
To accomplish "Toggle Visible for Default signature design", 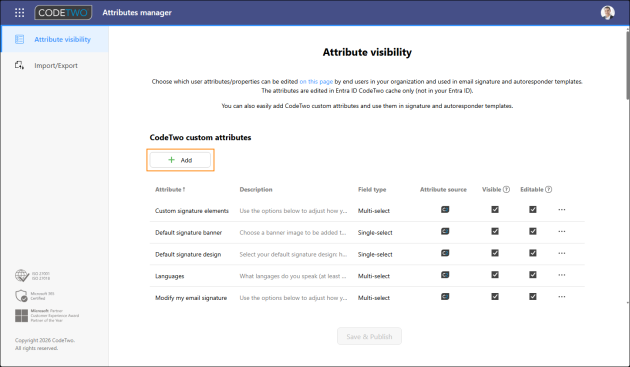I will [x=495, y=253].
